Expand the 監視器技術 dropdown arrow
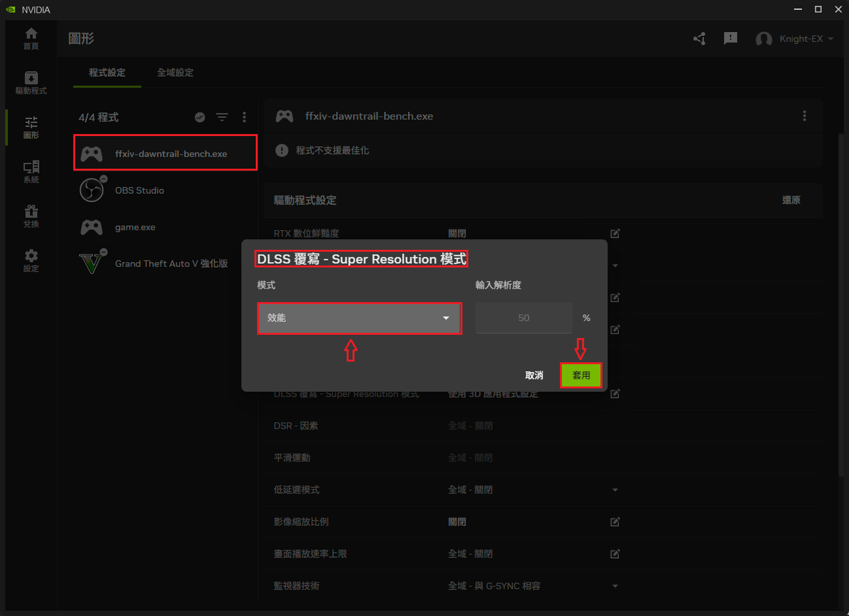 (615, 586)
